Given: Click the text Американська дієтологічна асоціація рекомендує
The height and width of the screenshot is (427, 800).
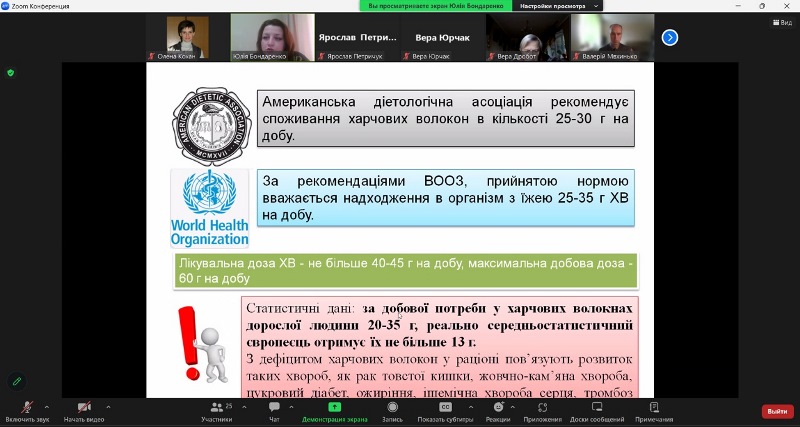Looking at the screenshot, I should coord(445,102).
